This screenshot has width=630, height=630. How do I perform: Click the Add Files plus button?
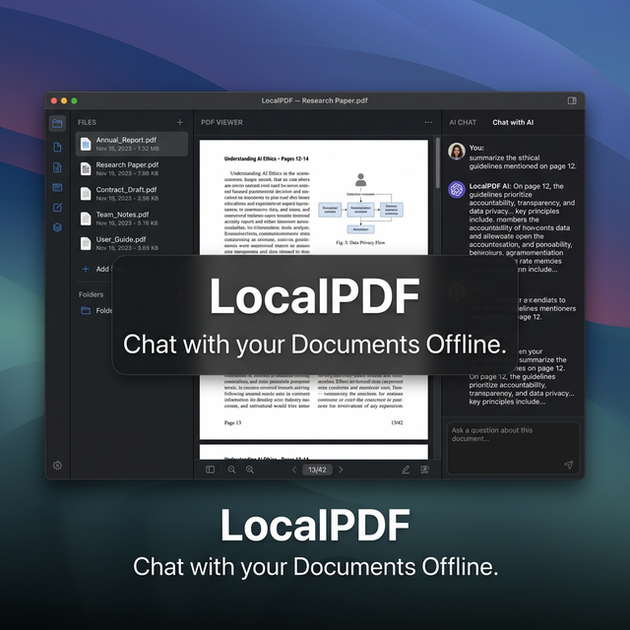[x=86, y=269]
